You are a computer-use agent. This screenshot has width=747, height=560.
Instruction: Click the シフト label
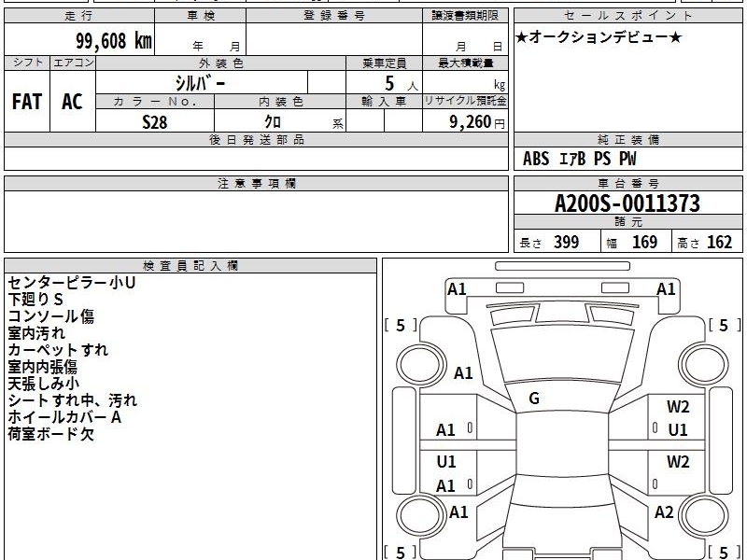tap(27, 63)
